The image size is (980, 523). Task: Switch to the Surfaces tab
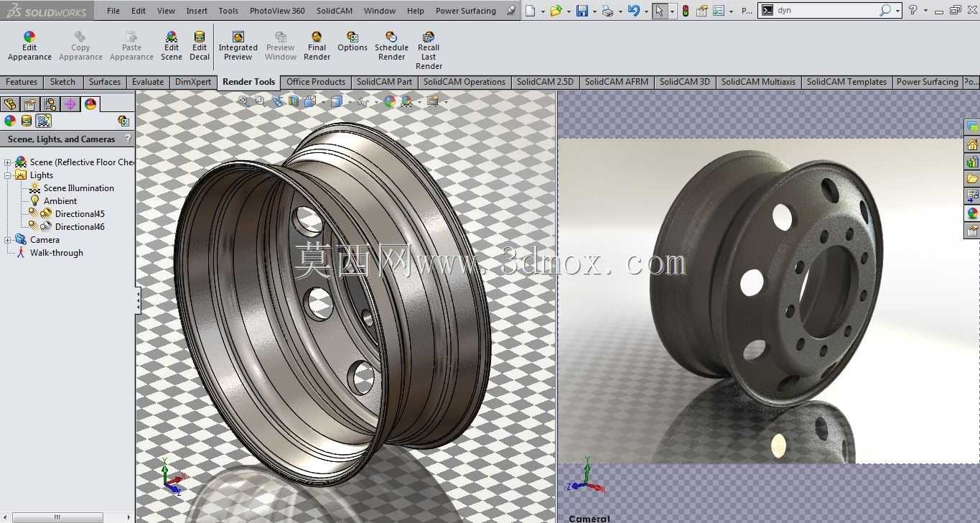[x=105, y=82]
